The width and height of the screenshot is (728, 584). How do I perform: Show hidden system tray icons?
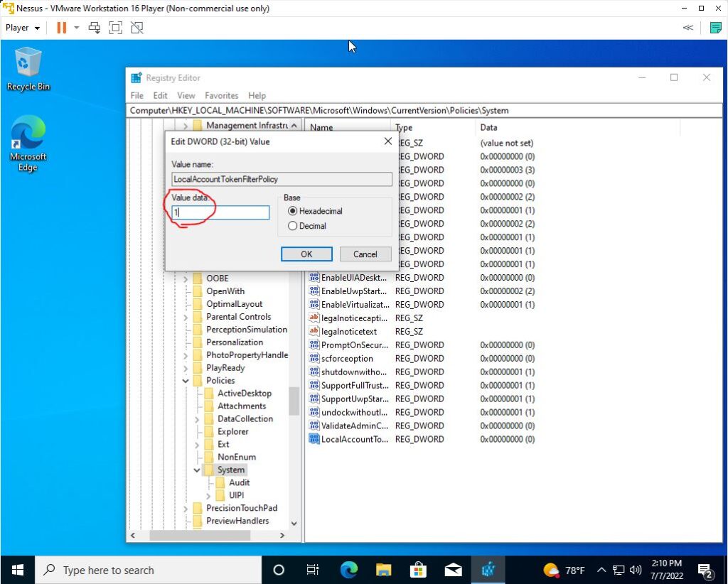[x=601, y=570]
